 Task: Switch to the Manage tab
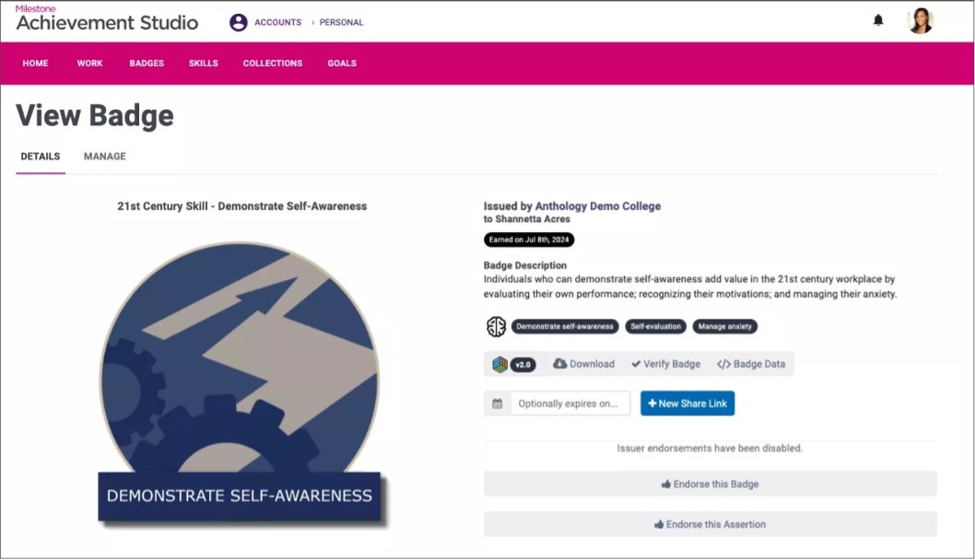click(x=103, y=157)
